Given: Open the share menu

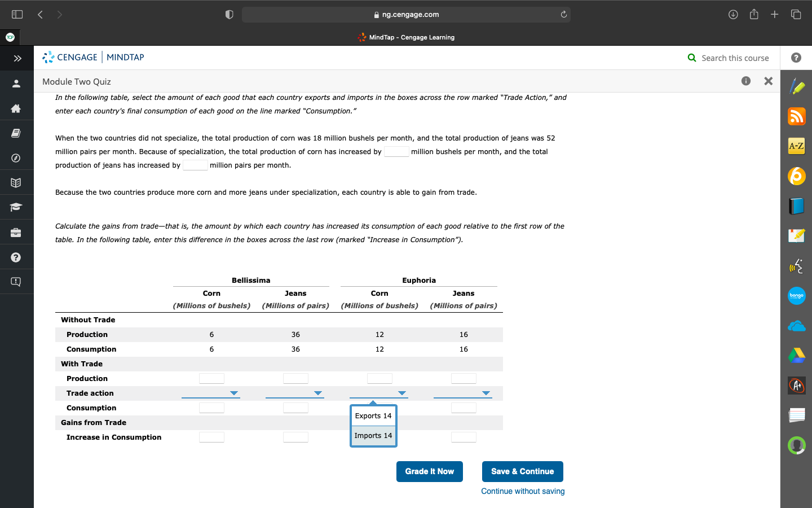Looking at the screenshot, I should 754,14.
